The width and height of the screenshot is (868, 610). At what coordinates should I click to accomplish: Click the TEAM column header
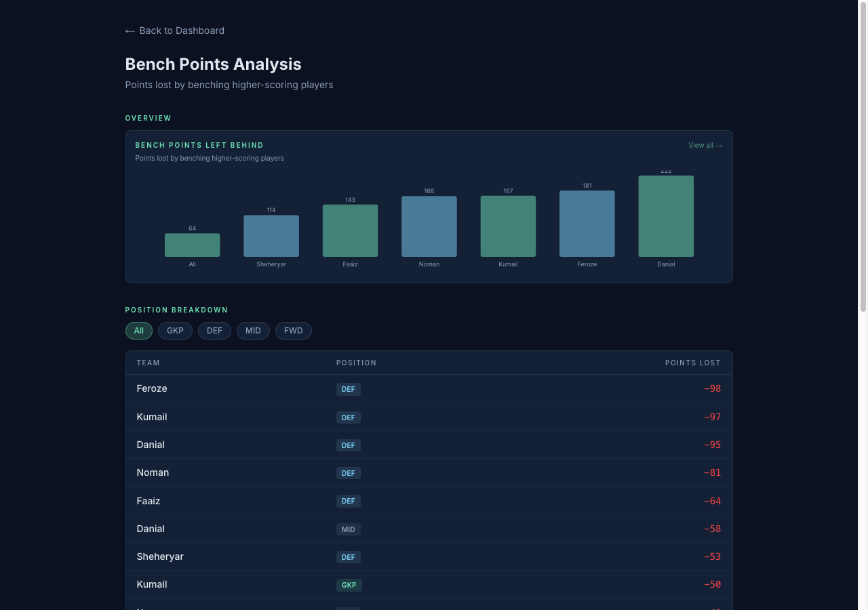point(148,363)
